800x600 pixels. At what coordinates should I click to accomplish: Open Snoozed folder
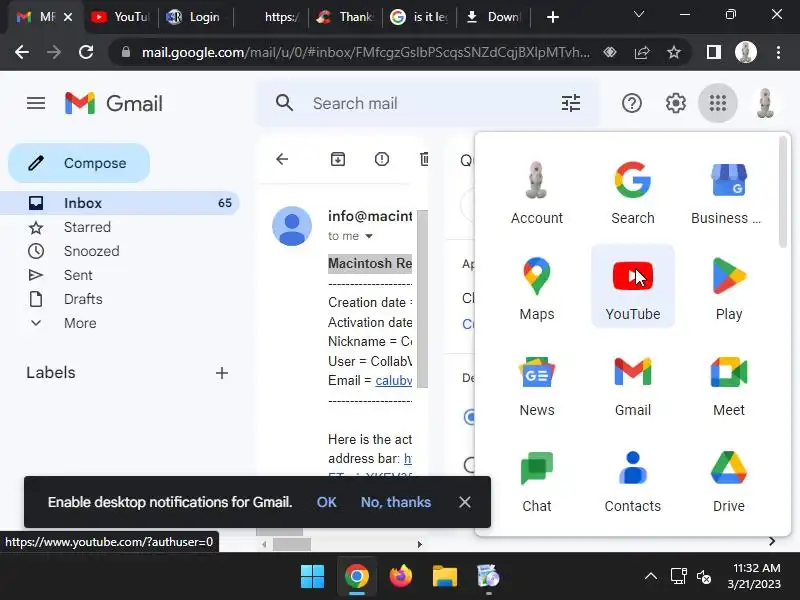(x=119, y=251)
